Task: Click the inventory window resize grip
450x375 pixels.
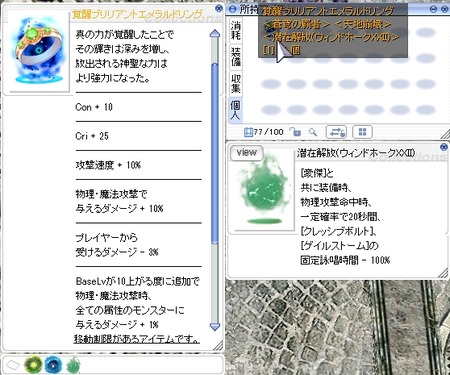Action: click(445, 134)
